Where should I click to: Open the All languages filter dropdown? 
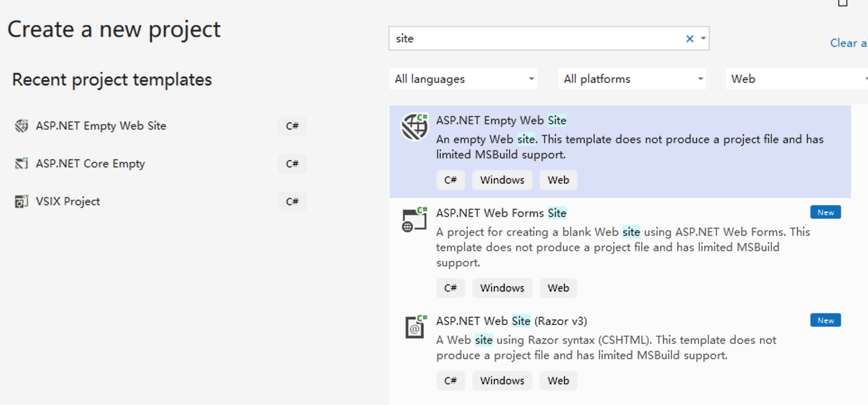tap(463, 79)
